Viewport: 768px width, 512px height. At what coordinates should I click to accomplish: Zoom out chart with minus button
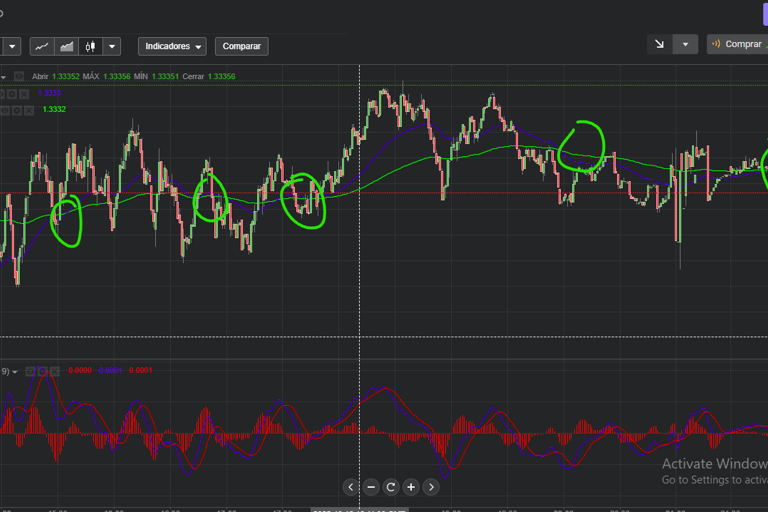[371, 488]
